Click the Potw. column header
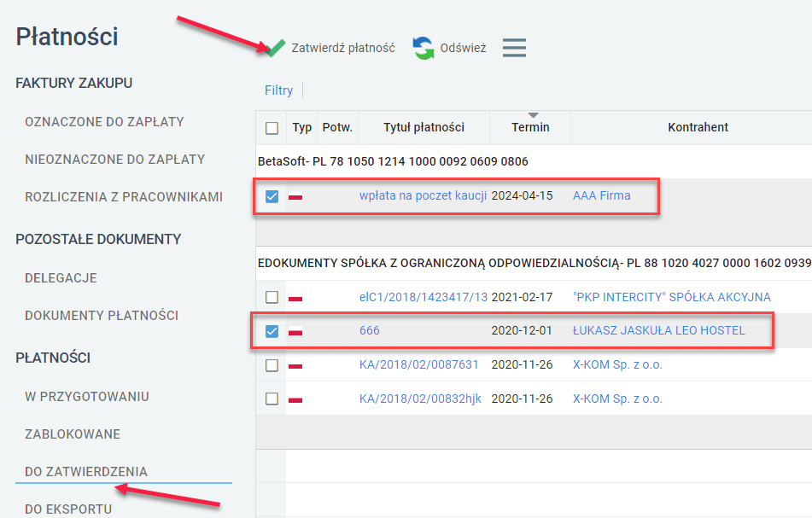 [x=337, y=127]
